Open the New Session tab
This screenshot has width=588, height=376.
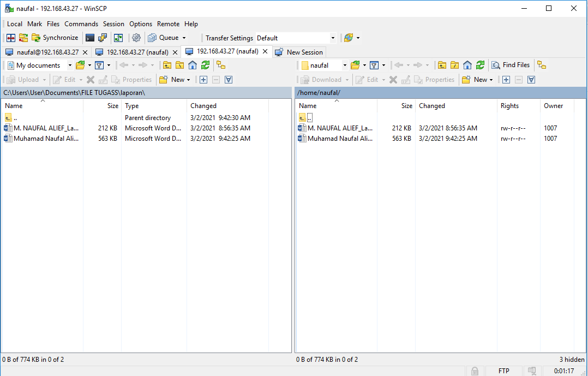[x=299, y=52]
